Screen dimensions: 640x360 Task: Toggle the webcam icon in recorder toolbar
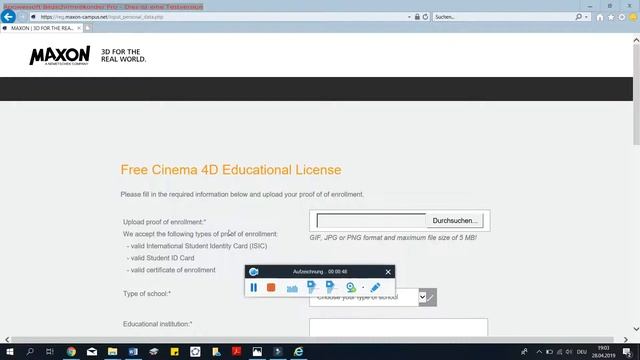[351, 287]
